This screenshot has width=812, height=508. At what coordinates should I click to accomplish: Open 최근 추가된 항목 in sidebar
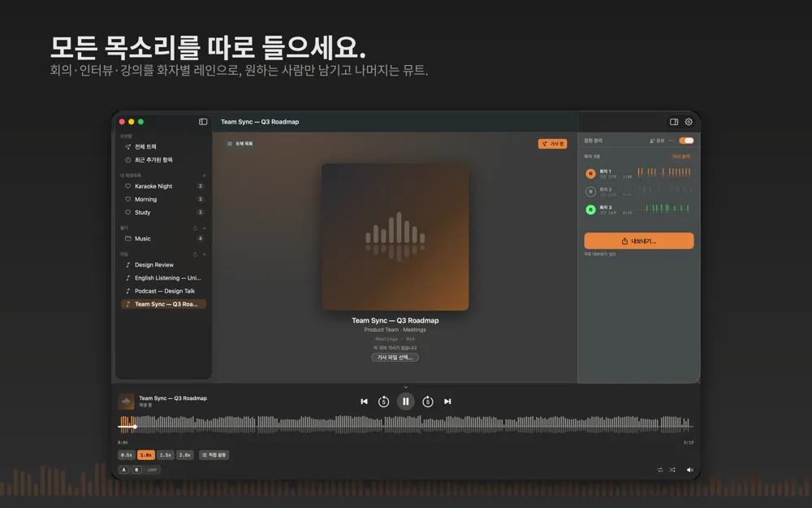[x=163, y=159]
